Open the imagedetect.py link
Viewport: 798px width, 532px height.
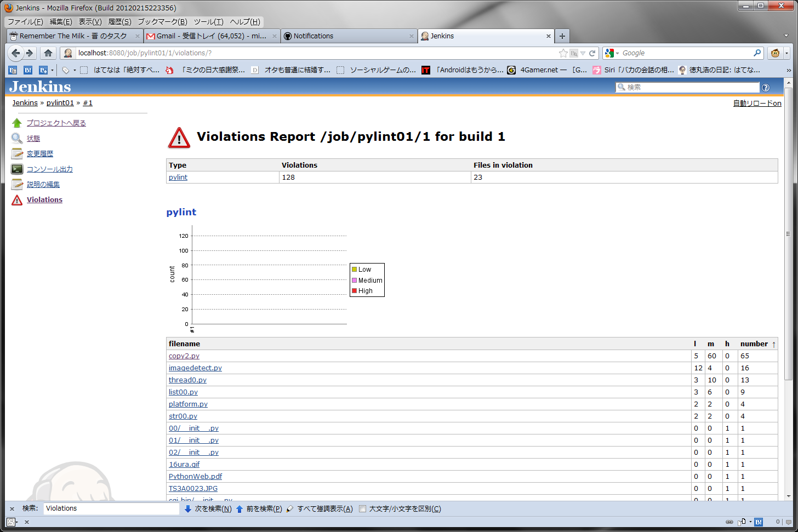195,368
